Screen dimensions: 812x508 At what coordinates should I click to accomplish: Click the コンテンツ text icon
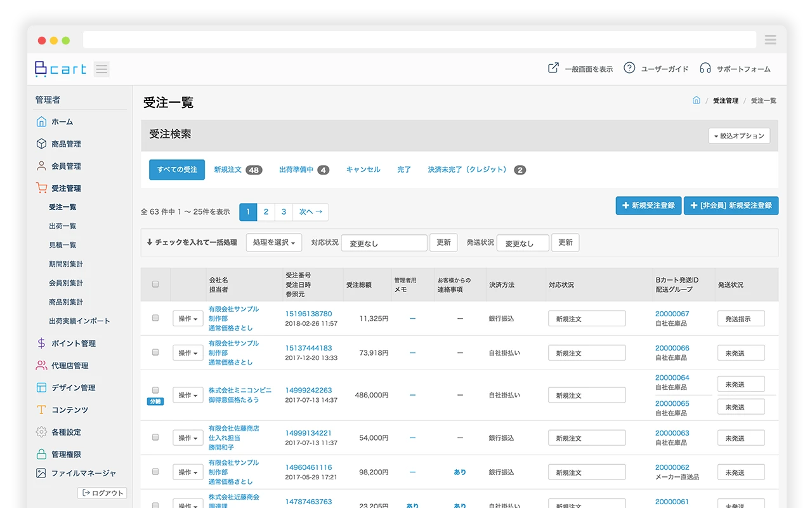41,410
